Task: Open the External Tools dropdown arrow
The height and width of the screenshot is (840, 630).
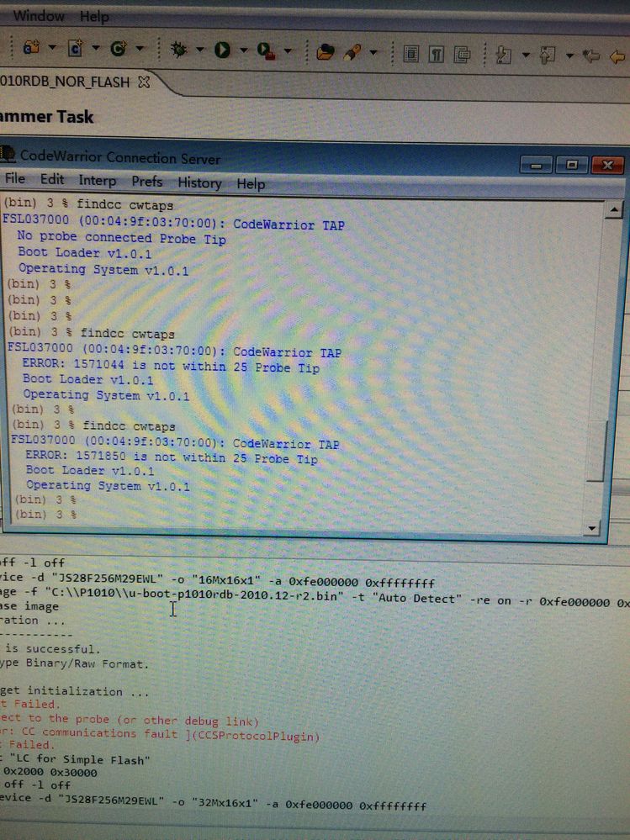Action: tap(288, 51)
